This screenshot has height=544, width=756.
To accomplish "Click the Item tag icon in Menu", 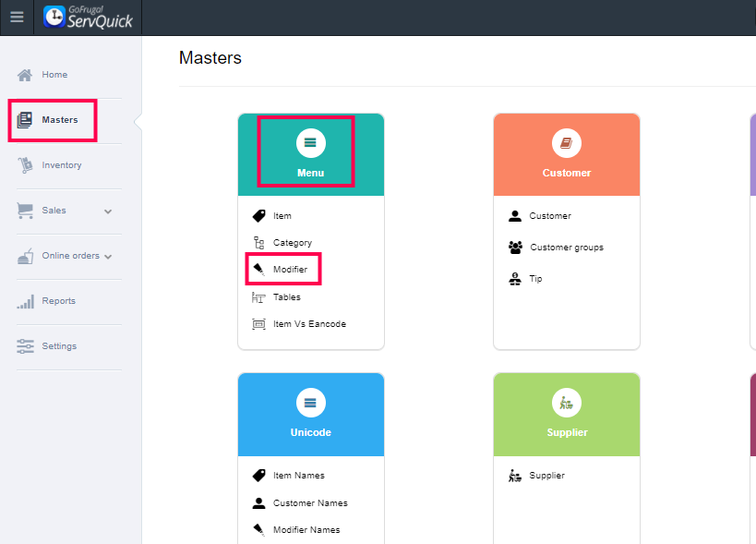I will coord(258,215).
